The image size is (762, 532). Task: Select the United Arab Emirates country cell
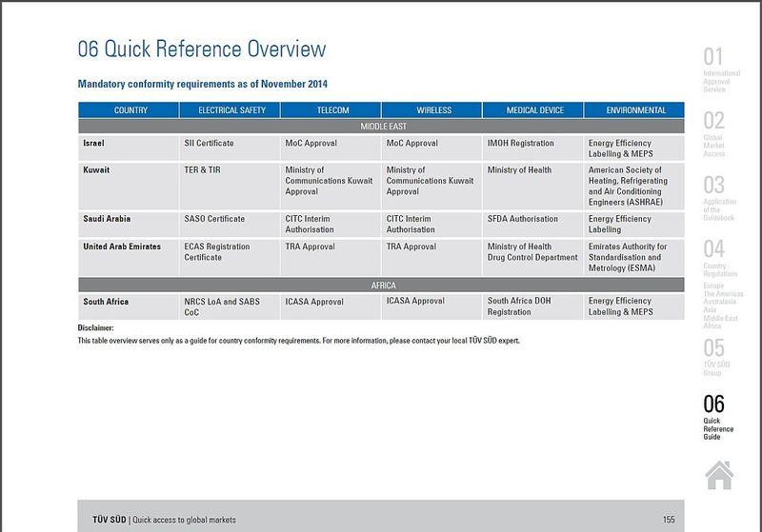[129, 257]
